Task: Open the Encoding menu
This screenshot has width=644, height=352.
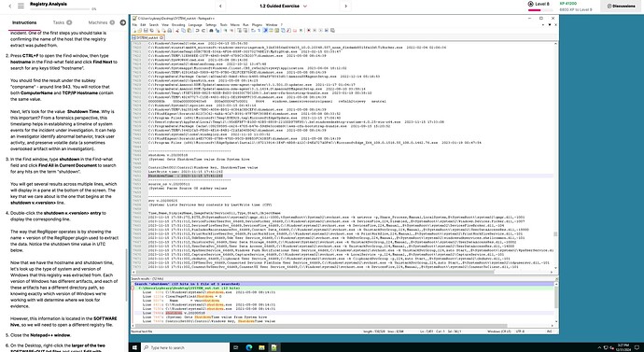Action: click(x=178, y=25)
